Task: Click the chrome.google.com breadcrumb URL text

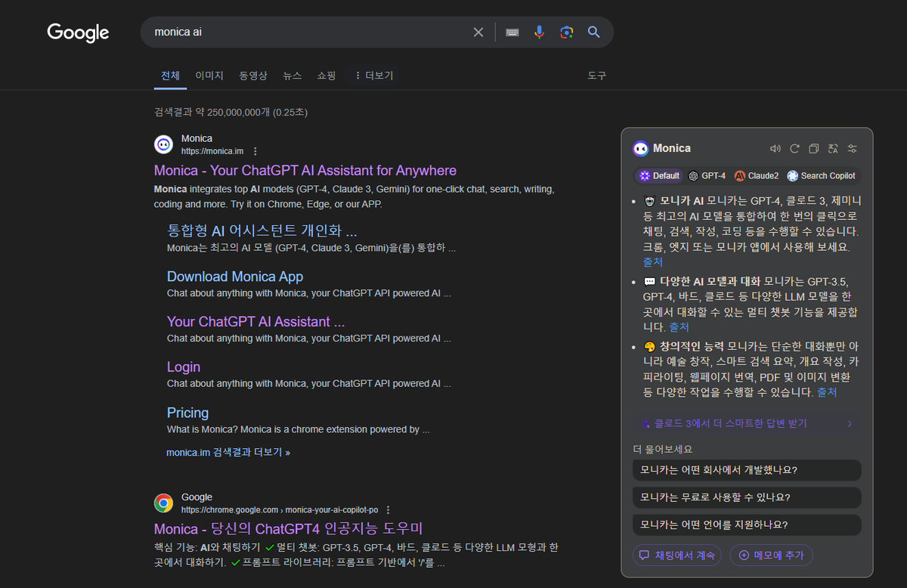Action: tap(280, 510)
